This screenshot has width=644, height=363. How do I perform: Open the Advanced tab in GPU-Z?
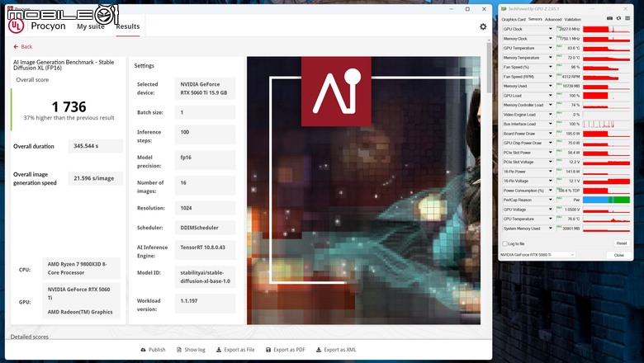pyautogui.click(x=553, y=19)
